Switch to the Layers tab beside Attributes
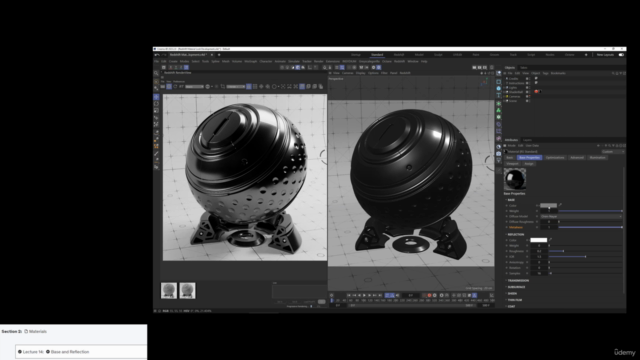Screen dimensions: 640x360 tap(527, 140)
